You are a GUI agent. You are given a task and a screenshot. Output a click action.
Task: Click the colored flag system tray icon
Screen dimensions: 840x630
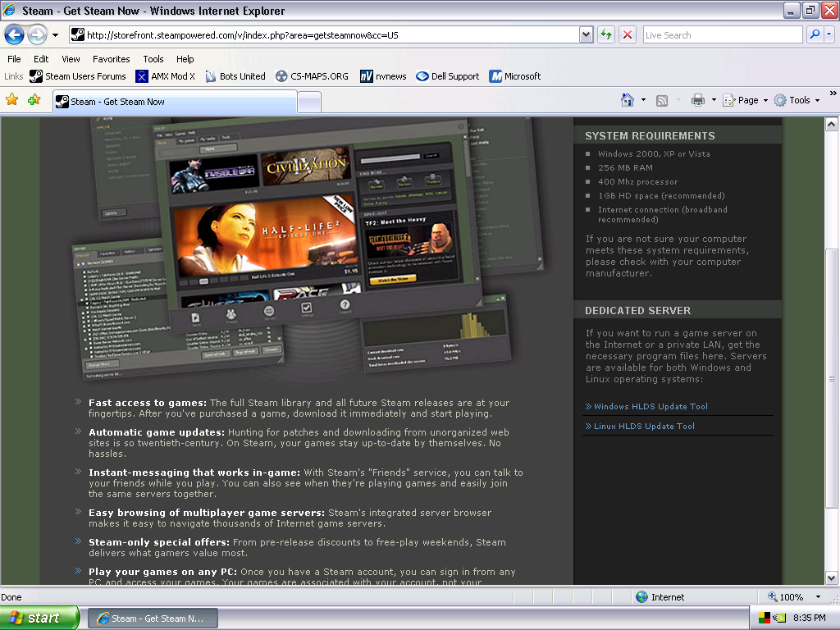(x=764, y=618)
